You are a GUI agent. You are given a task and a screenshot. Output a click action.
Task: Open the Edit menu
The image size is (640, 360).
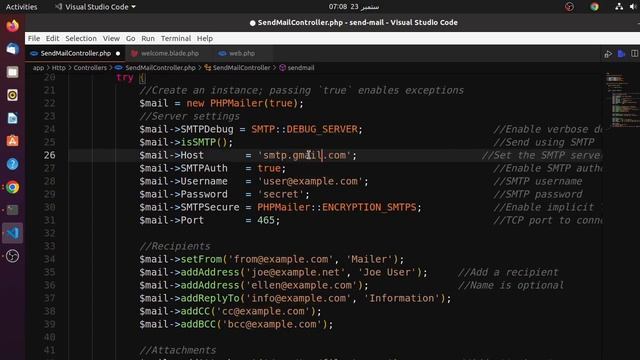click(52, 38)
